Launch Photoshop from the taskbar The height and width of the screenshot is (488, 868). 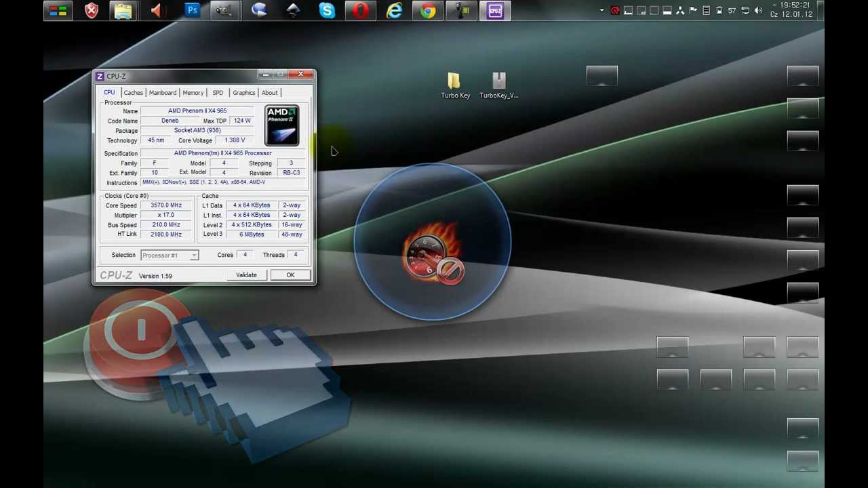tap(192, 10)
